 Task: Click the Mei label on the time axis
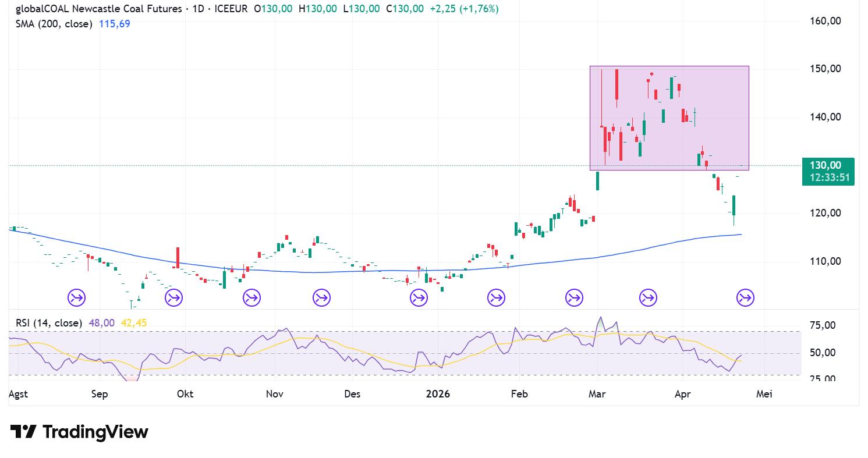point(764,394)
